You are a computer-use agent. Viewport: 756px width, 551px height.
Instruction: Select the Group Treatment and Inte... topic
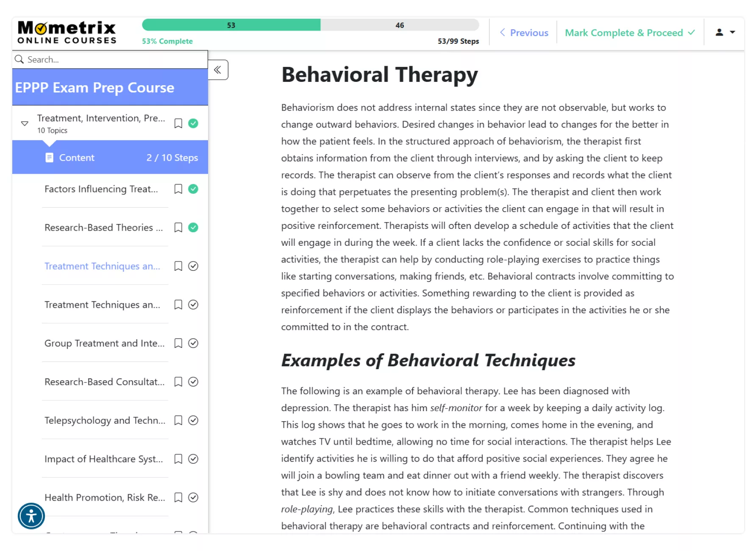click(x=104, y=343)
